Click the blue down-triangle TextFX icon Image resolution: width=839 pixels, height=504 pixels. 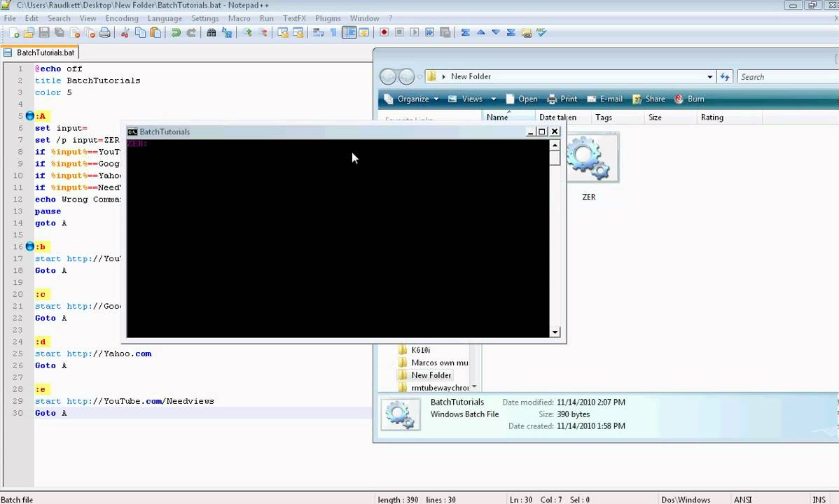[496, 33]
